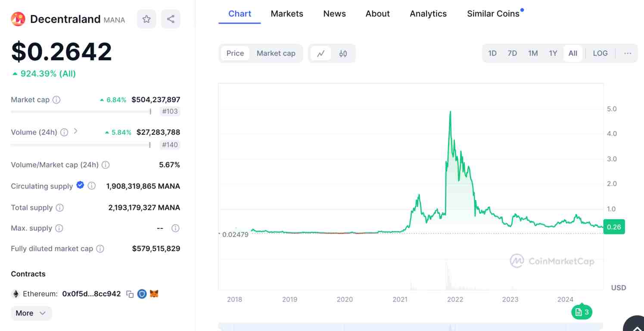The height and width of the screenshot is (331, 644).
Task: Open the Chart tab
Action: 240,14
